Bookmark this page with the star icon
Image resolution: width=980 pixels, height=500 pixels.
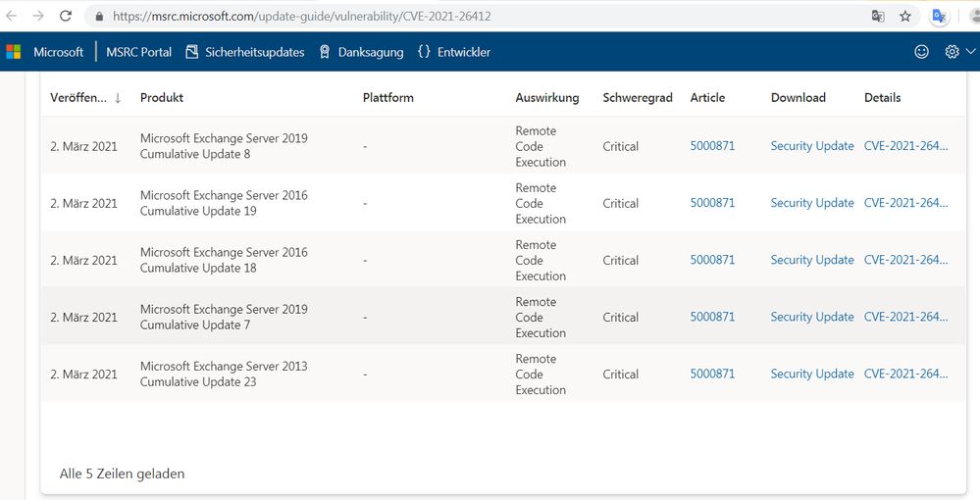coord(905,17)
